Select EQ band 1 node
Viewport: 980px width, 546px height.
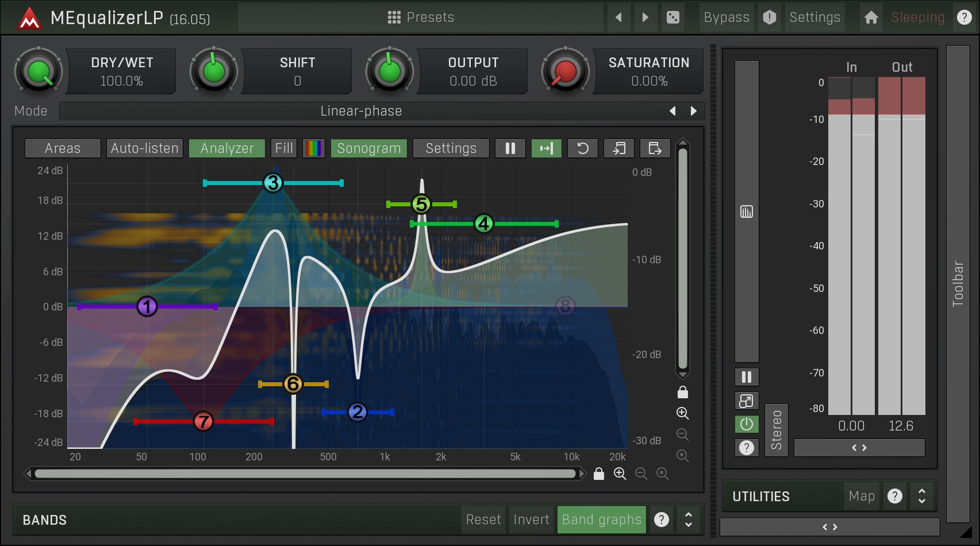coord(147,307)
